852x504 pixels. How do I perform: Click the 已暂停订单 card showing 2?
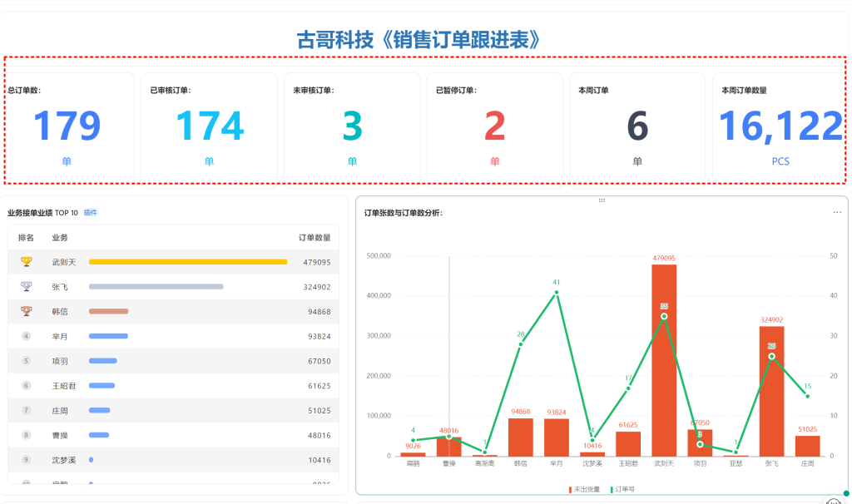pos(494,127)
